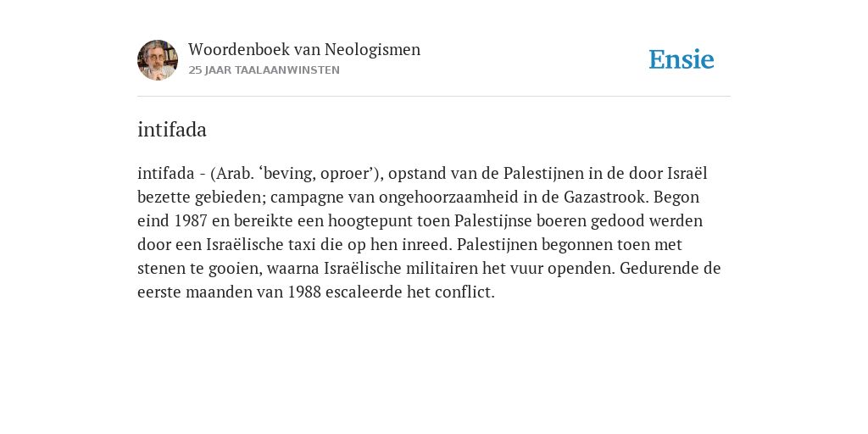Click the author avatar photo
This screenshot has height=434, width=868.
[x=158, y=60]
